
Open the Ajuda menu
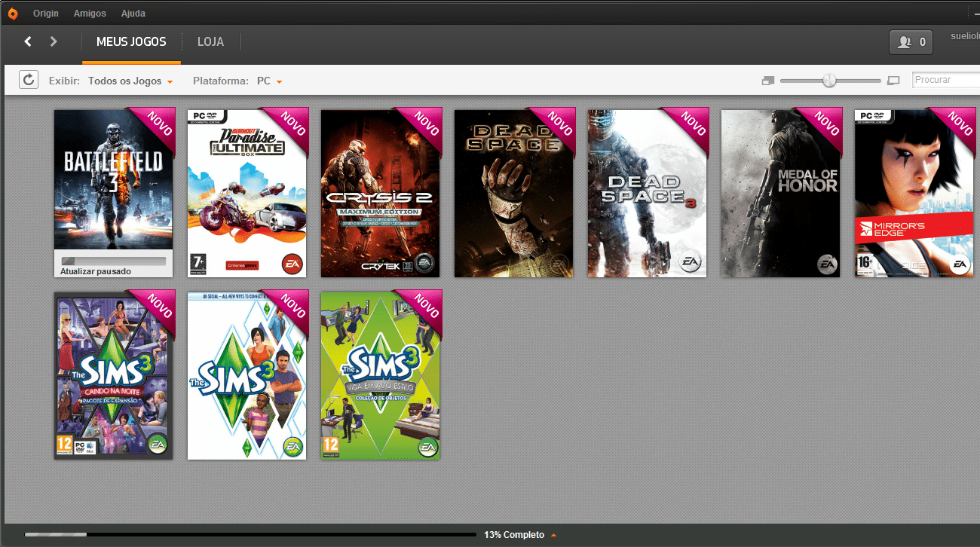tap(133, 14)
